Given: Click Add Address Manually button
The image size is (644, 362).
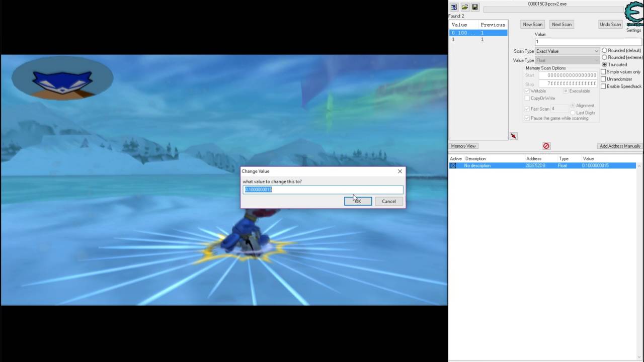Looking at the screenshot, I should [620, 146].
